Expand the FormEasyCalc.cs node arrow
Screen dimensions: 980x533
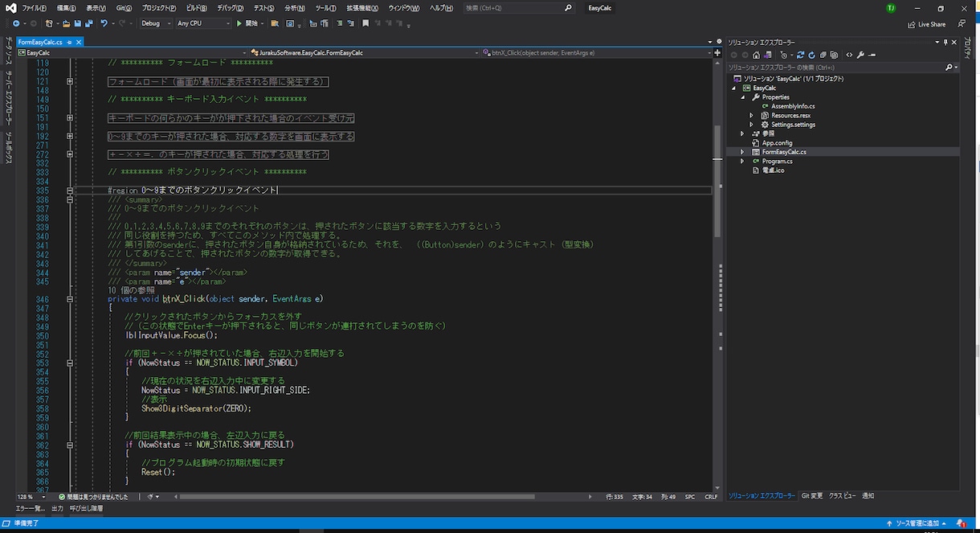pyautogui.click(x=743, y=152)
